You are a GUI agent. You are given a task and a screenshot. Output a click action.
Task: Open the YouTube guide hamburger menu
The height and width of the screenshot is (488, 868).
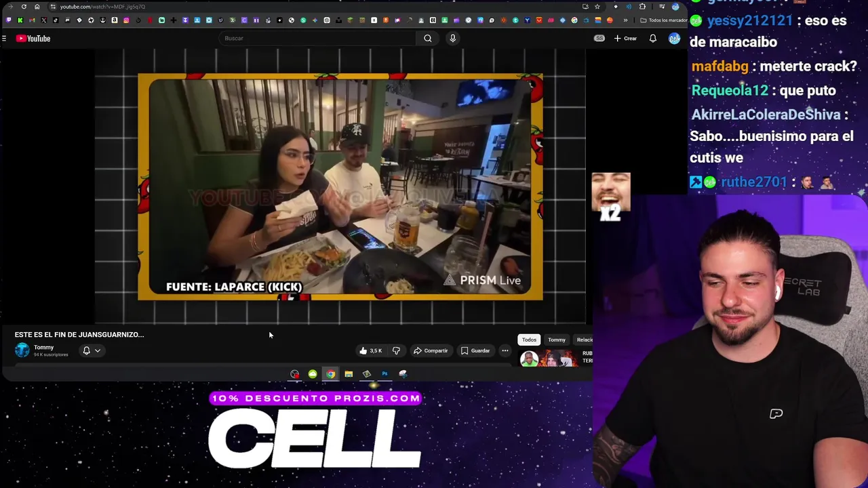pyautogui.click(x=4, y=38)
